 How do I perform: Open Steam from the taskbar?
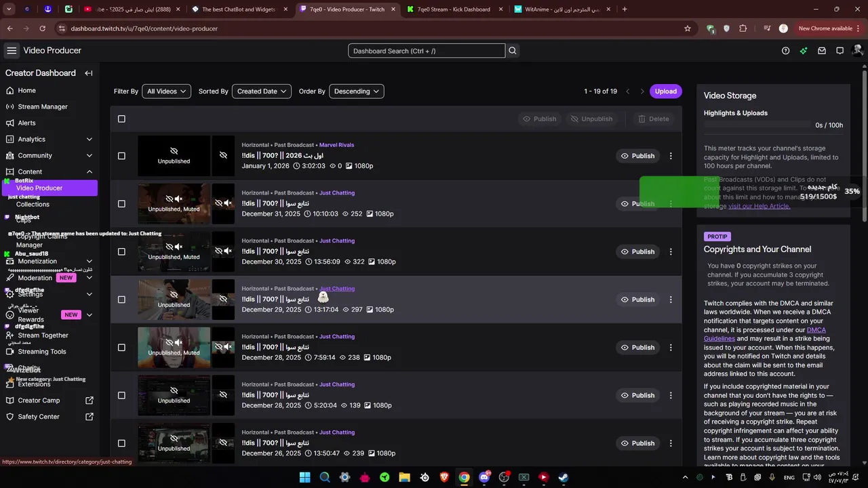[x=564, y=477]
